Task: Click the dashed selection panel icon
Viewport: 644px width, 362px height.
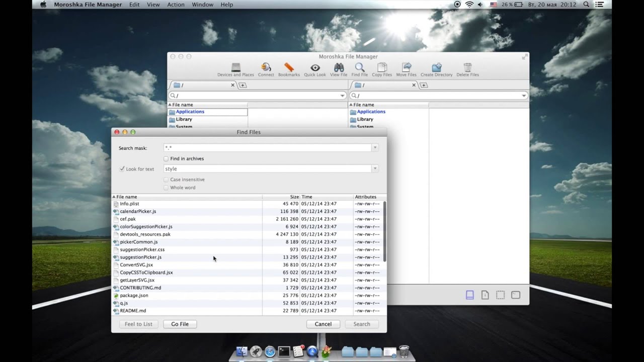Action: coord(500,295)
